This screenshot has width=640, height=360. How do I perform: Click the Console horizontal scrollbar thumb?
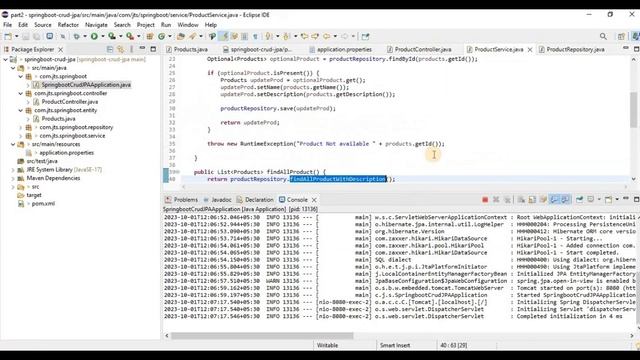click(262, 336)
